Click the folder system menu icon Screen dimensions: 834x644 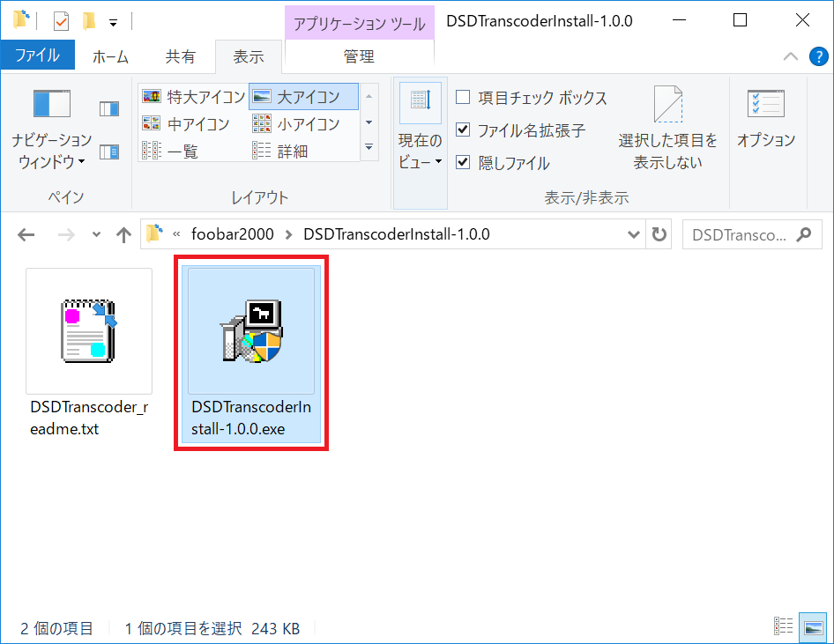click(x=21, y=20)
